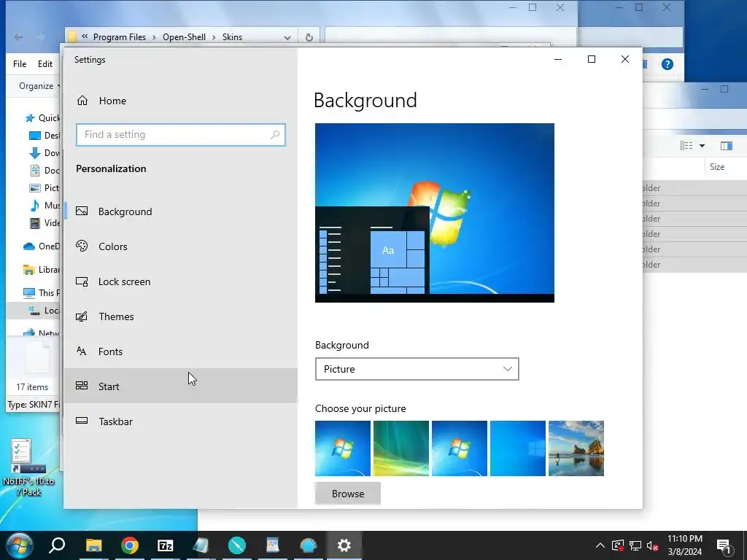Screen dimensions: 747x560
Task: Expand the Explorer address bar history dropdown
Action: [x=287, y=37]
